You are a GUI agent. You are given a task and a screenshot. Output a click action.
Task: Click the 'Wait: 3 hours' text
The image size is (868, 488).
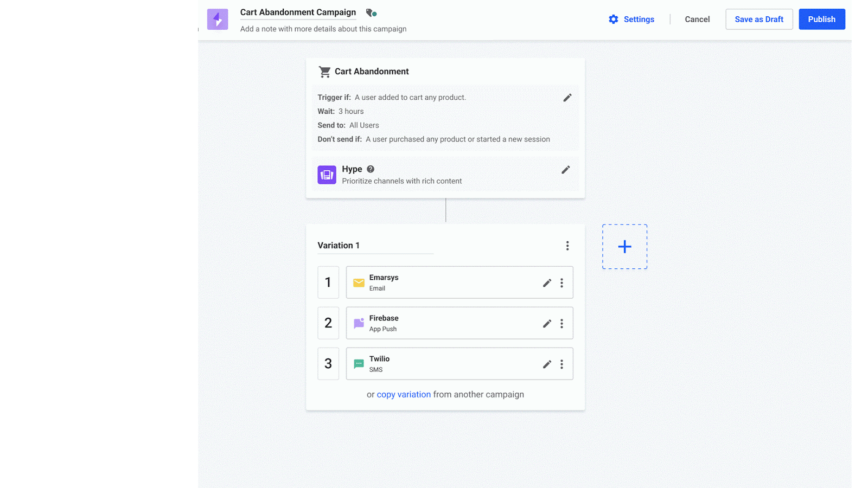pyautogui.click(x=341, y=112)
